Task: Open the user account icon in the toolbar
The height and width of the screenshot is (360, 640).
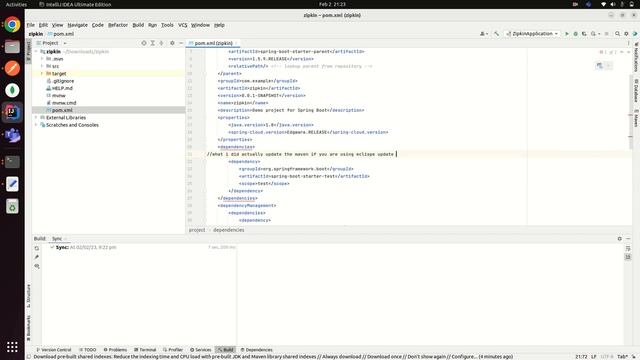Action: click(x=483, y=34)
